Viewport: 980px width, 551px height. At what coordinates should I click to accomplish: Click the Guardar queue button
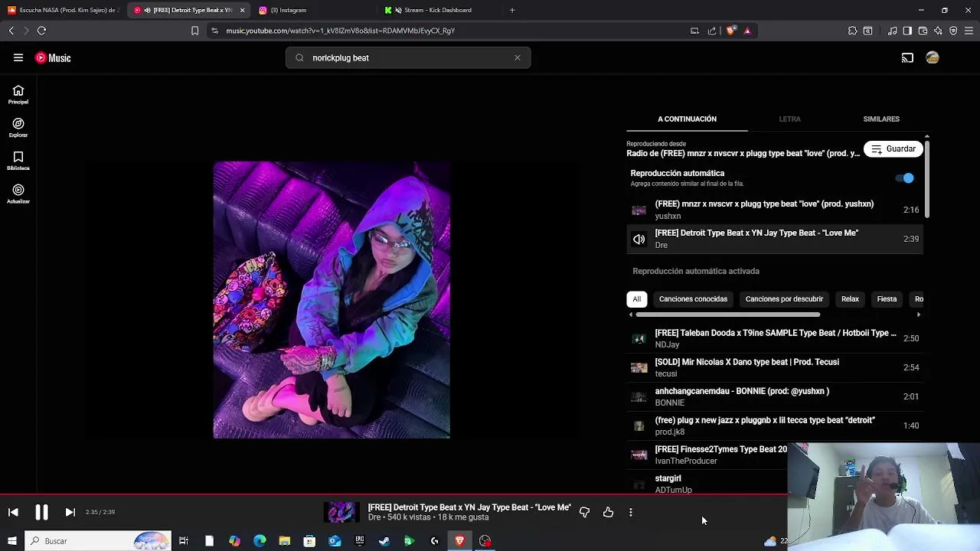(x=893, y=148)
